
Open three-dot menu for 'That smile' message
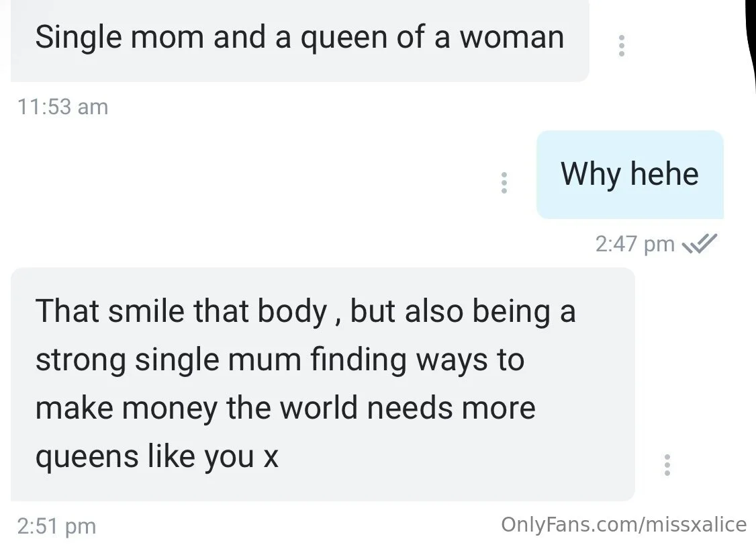coord(666,465)
